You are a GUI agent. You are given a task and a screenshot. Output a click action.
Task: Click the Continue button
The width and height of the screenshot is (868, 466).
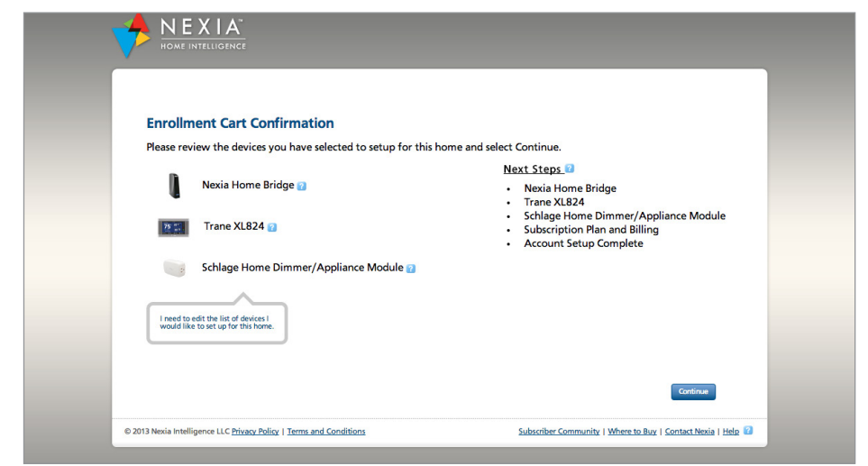click(x=693, y=392)
